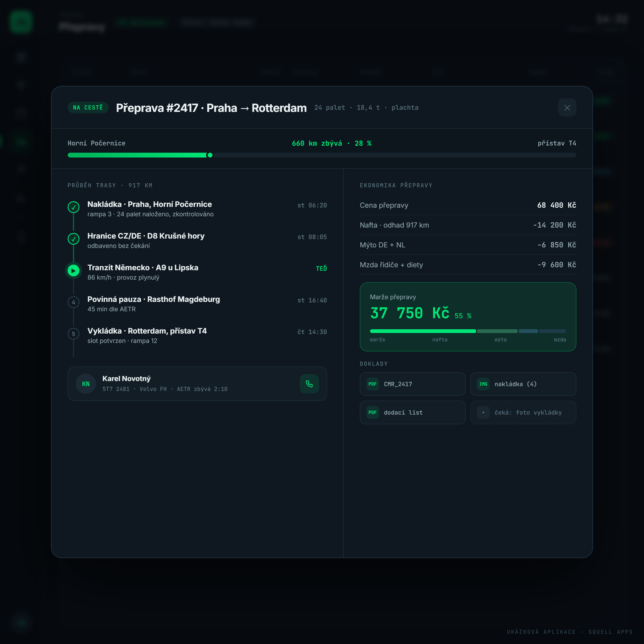This screenshot has width=644, height=644.
Task: Open the CMR_2417 PDF document
Action: click(412, 384)
